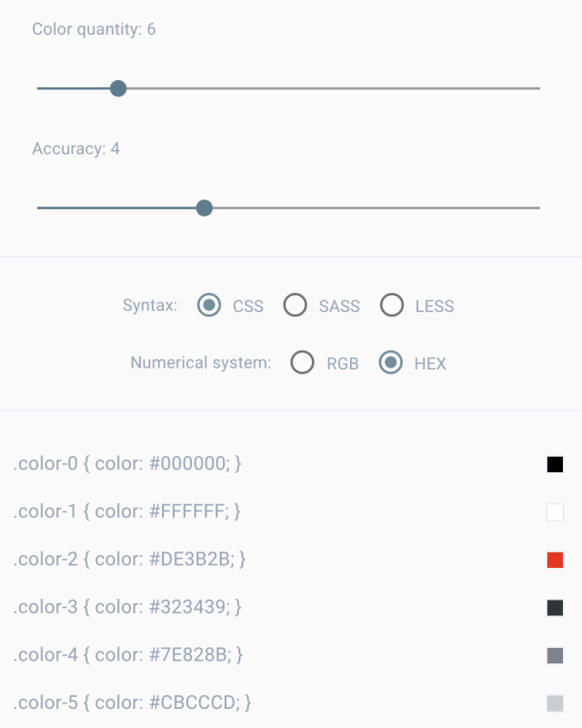This screenshot has width=582, height=728.
Task: Click the black #000000 color swatch
Action: click(x=555, y=464)
